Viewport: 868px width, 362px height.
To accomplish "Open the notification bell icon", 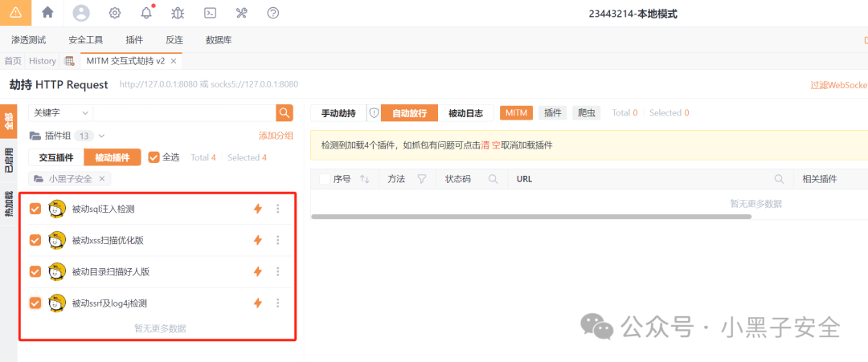I will (x=147, y=12).
